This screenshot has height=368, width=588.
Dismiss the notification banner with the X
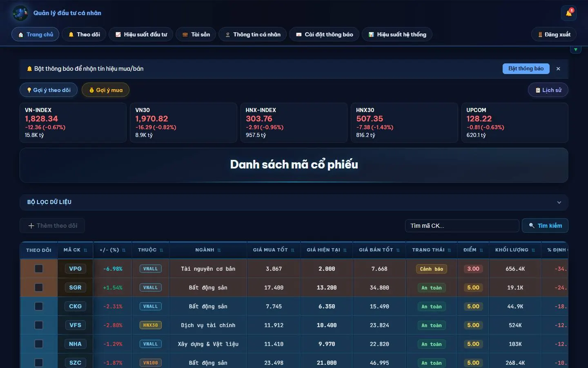558,69
